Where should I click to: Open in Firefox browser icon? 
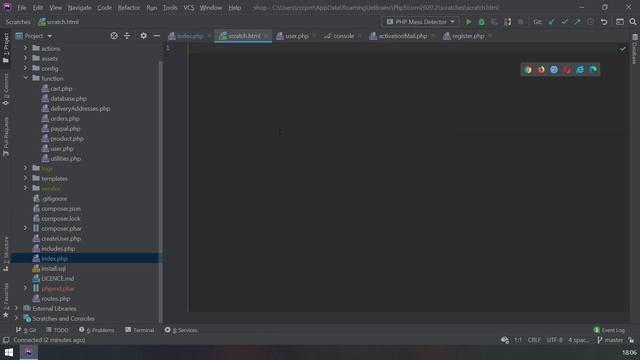click(541, 70)
